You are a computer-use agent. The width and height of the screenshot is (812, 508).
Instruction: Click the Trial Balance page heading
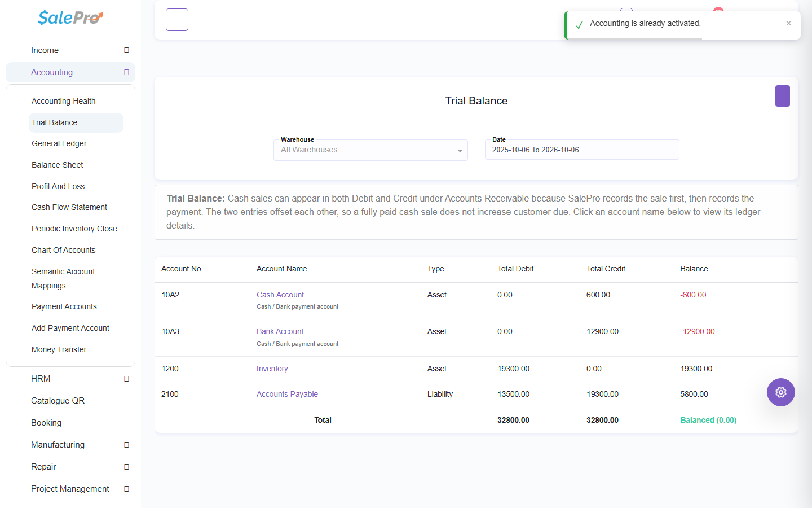pos(476,100)
